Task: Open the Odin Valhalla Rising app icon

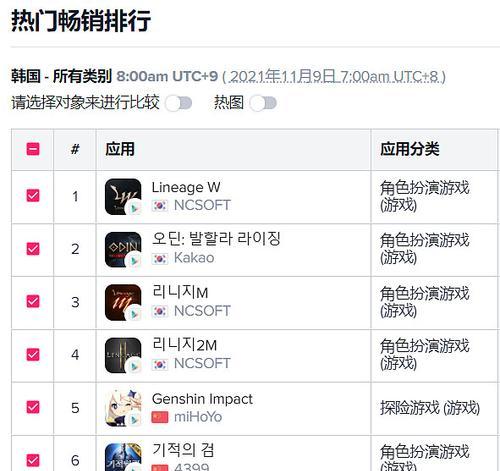Action: coord(123,250)
